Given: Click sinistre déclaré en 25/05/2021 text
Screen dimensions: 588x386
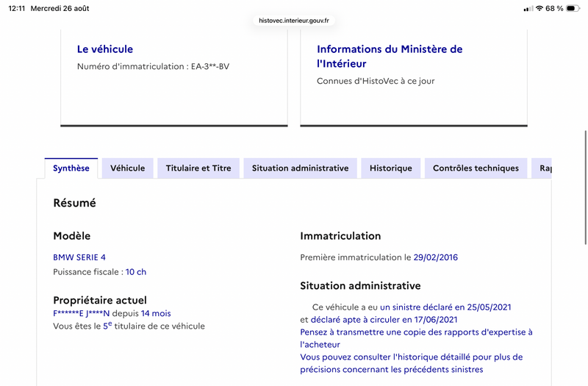Looking at the screenshot, I should pyautogui.click(x=445, y=307).
